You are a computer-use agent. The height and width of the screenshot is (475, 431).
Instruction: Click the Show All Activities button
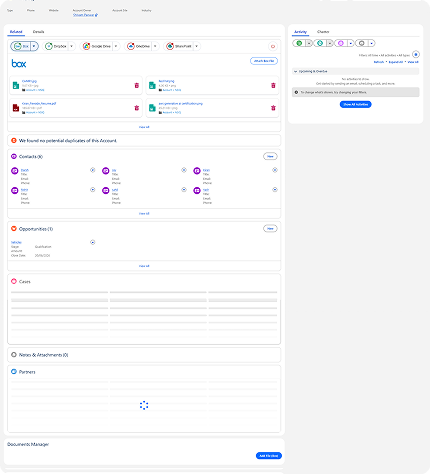pos(355,104)
